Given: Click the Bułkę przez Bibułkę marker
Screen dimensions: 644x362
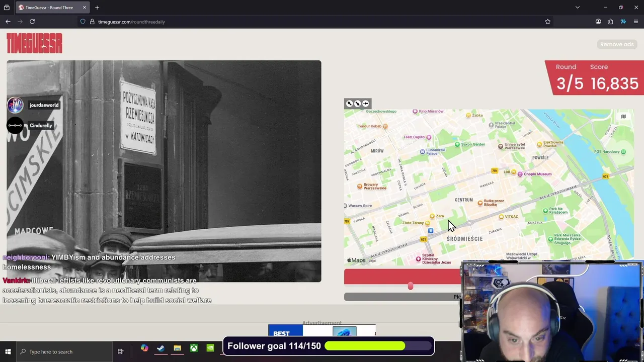Looking at the screenshot, I should point(480,203).
